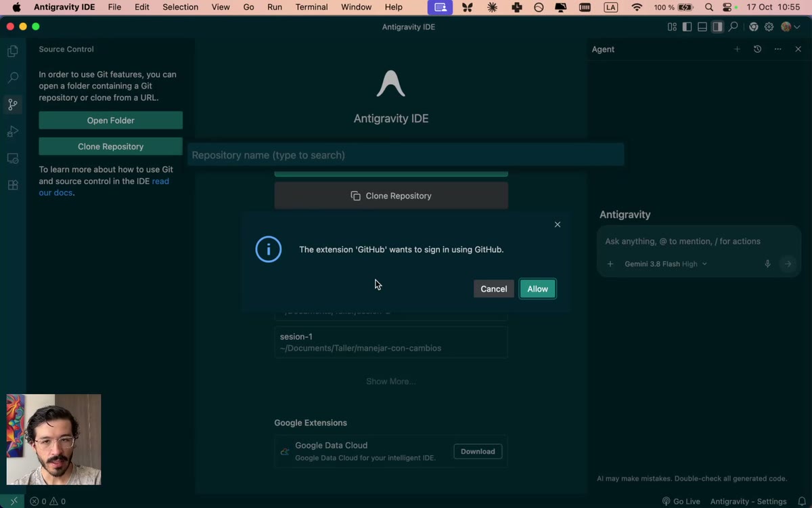Viewport: 812px width, 508px height.
Task: Open the Explorer view in activity bar
Action: (13, 51)
